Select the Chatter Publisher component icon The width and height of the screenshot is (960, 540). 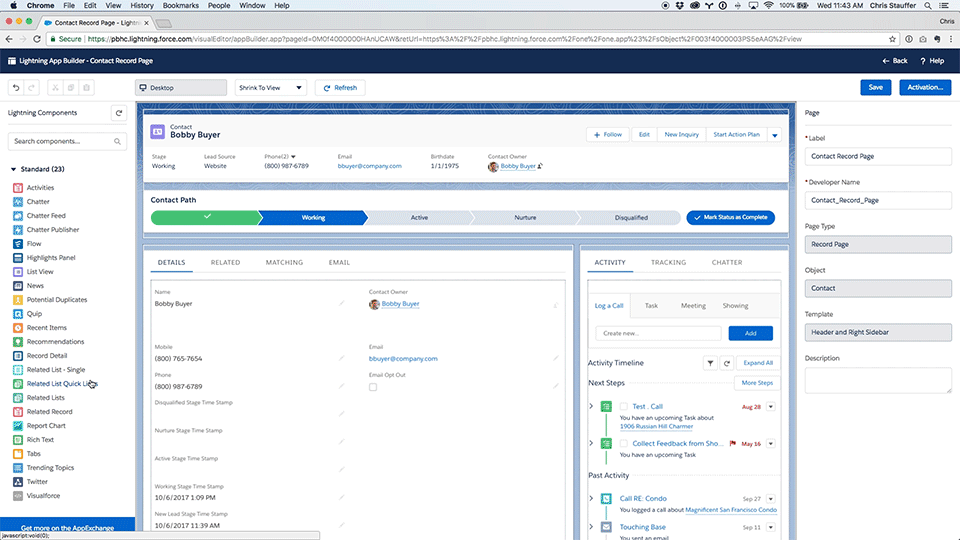(18, 230)
